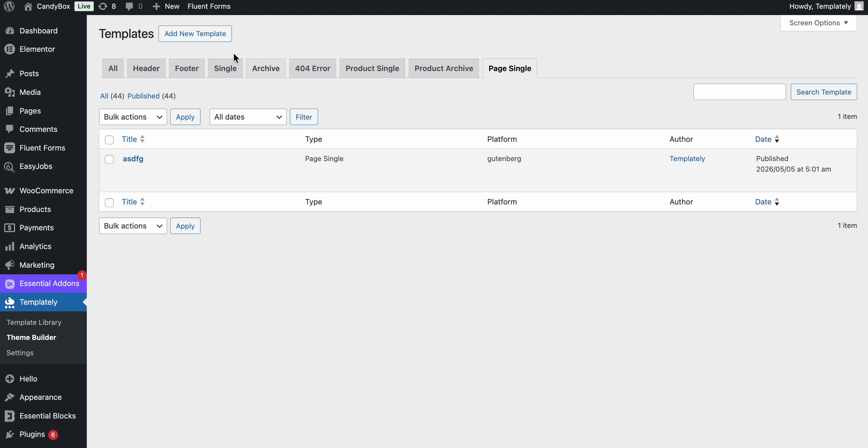This screenshot has height=448, width=868.
Task: Switch to the Header tab
Action: [x=146, y=68]
